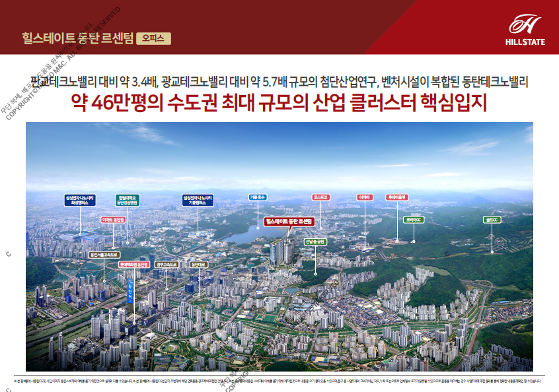Click the 삼성전자 나노시티 기흥캠퍼스 map label
Viewport: 559px width, 392px height.
pos(198,200)
